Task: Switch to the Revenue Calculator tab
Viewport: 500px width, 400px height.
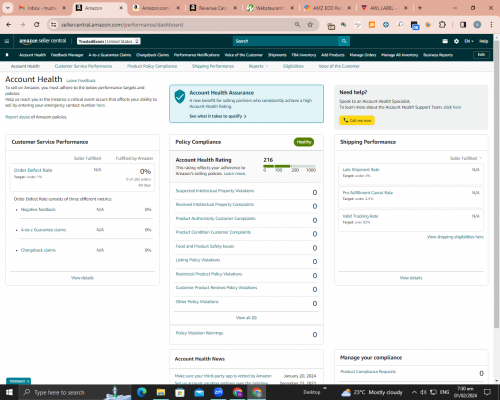Action: pos(213,8)
